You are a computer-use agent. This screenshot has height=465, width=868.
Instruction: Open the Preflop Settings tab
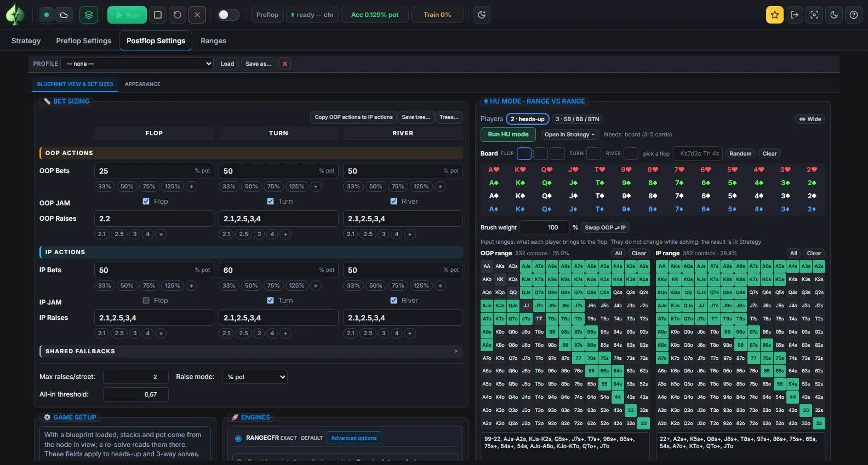coord(83,41)
